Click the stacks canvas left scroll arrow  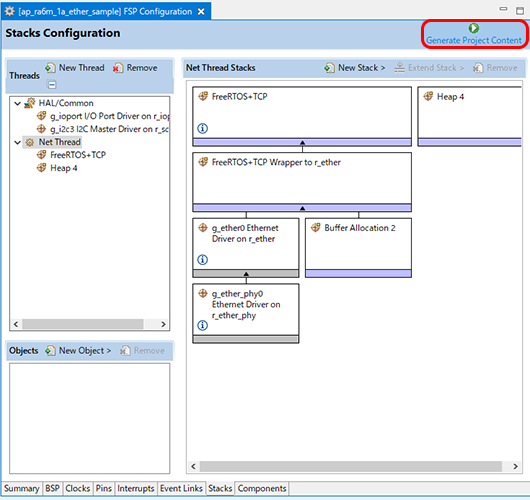pos(193,467)
